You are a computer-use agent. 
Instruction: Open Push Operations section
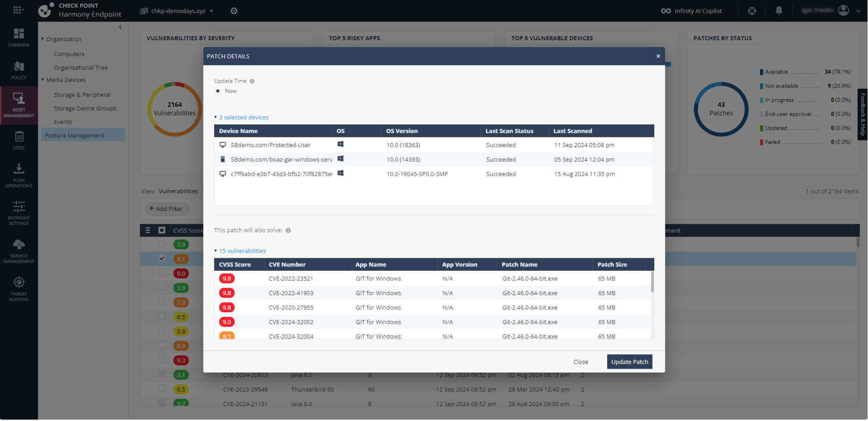[19, 175]
